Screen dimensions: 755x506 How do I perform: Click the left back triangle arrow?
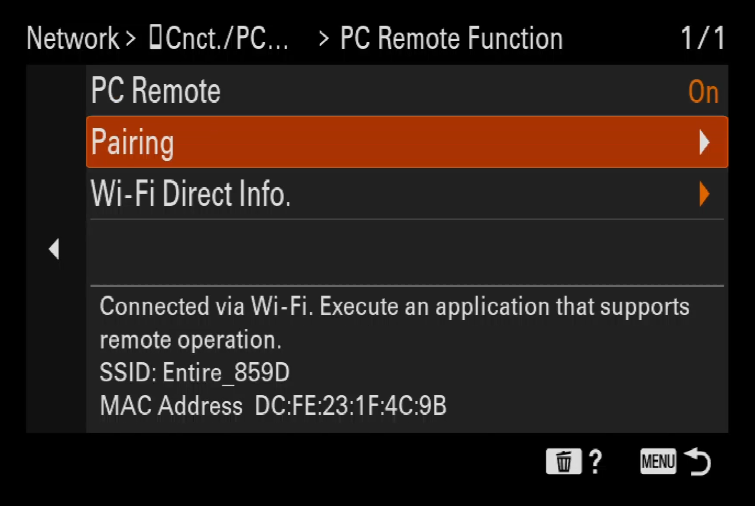pyautogui.click(x=54, y=248)
